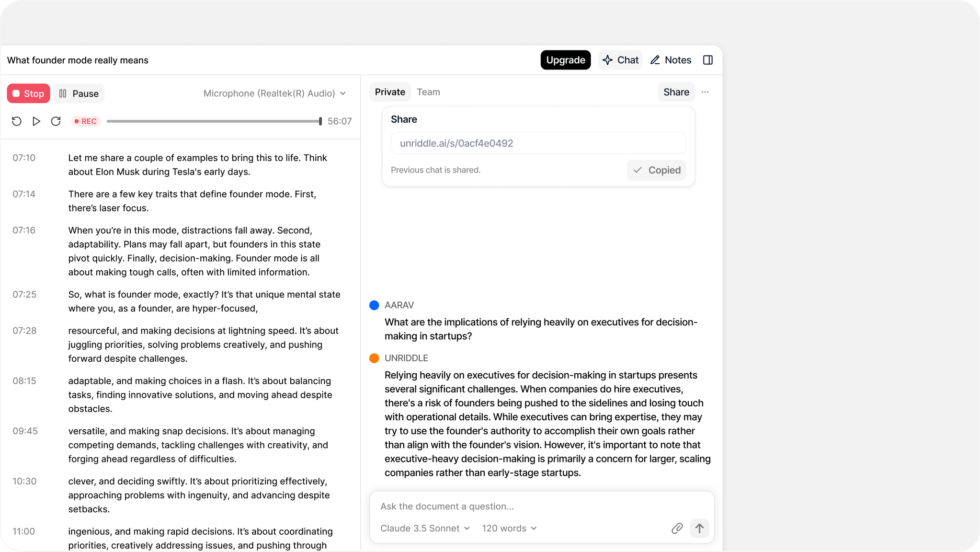Click the forward clockwise arrow icon

tap(56, 121)
